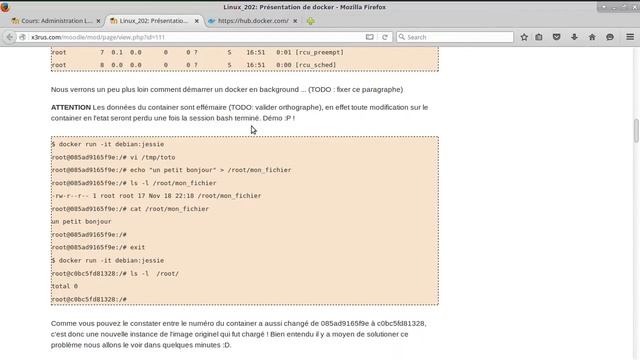Image resolution: width=640 pixels, height=360 pixels.
Task: Click the bold word ATTENTION
Action: pos(71,107)
